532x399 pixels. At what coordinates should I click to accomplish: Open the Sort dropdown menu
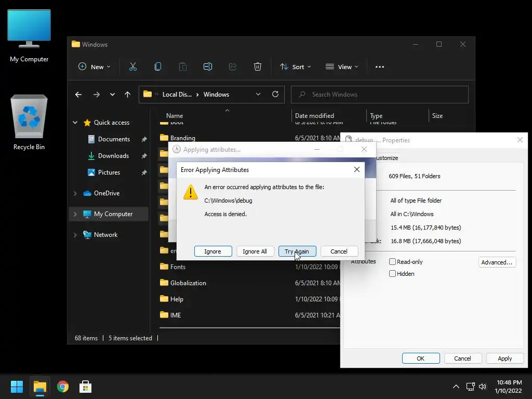[296, 67]
